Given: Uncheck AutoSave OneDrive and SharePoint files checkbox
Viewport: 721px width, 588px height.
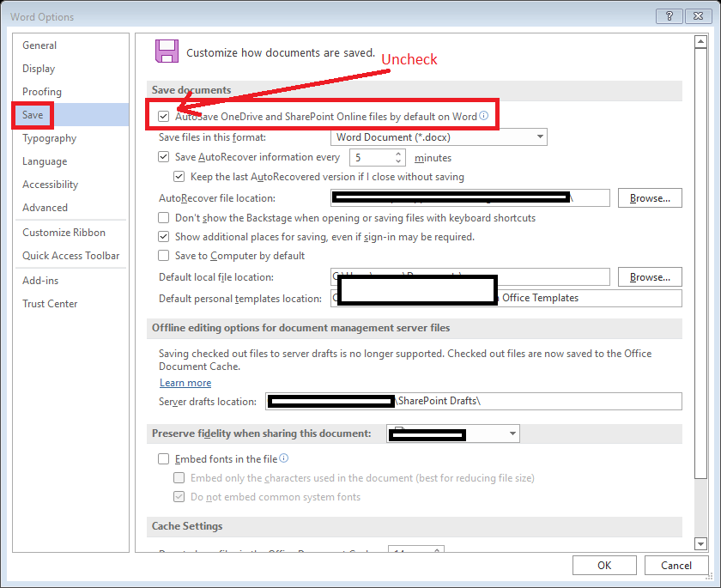Looking at the screenshot, I should (164, 117).
